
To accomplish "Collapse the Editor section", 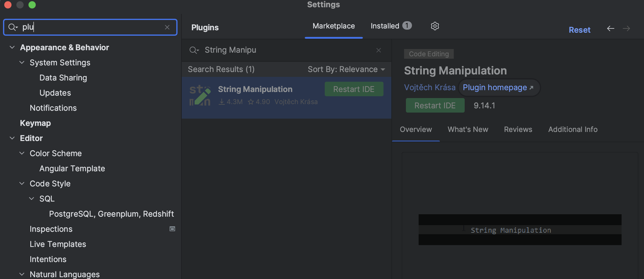I will point(12,138).
